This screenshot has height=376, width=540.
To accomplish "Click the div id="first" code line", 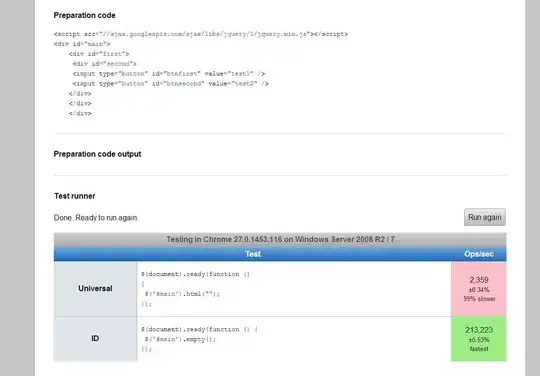I will [x=99, y=54].
